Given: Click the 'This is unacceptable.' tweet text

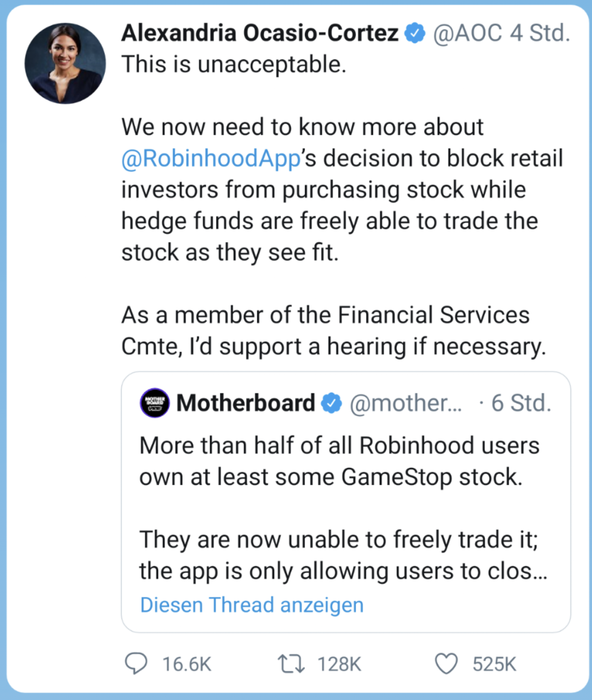Looking at the screenshot, I should click(x=234, y=64).
